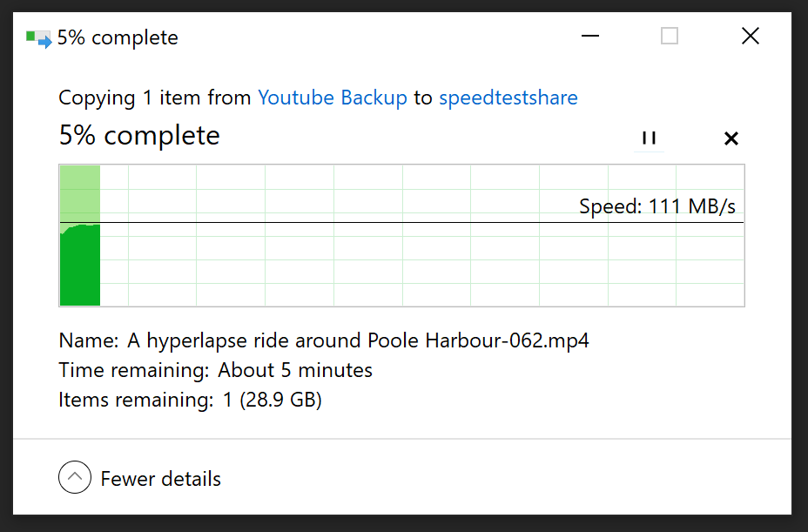Click the circled chevron next to Fewer details

tap(75, 477)
